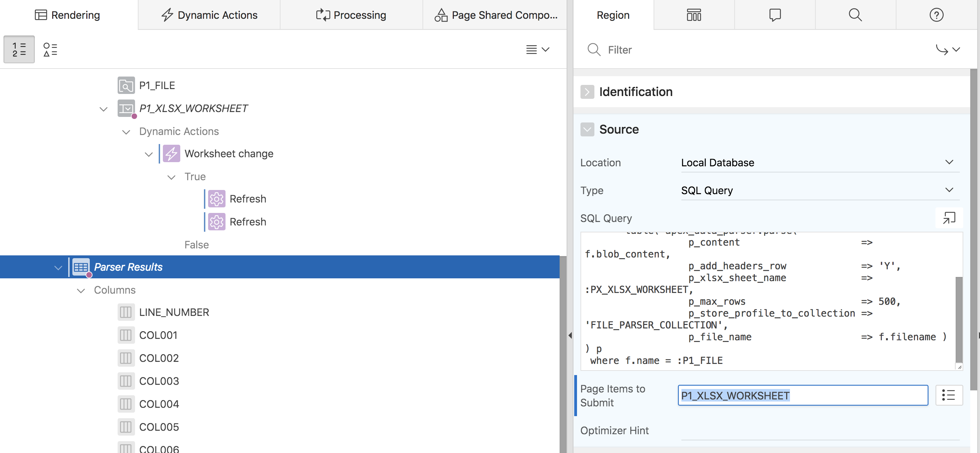Select the COL003 column
Viewport: 980px width, 453px height.
(159, 381)
